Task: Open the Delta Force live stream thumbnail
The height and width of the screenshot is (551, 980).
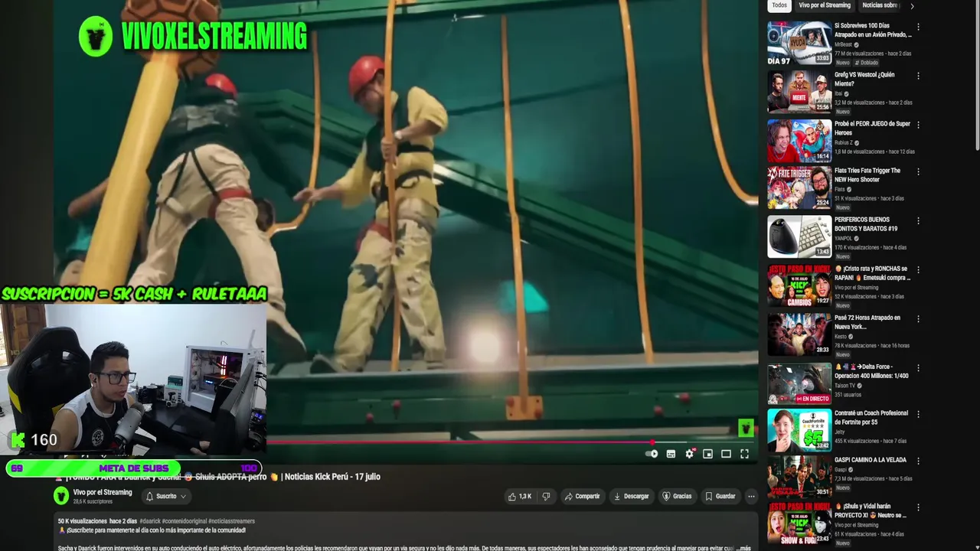Action: click(799, 383)
